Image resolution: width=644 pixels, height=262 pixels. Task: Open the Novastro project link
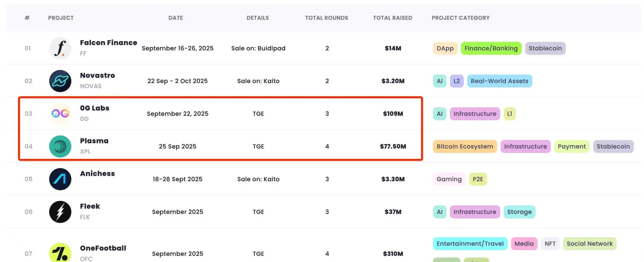[97, 75]
